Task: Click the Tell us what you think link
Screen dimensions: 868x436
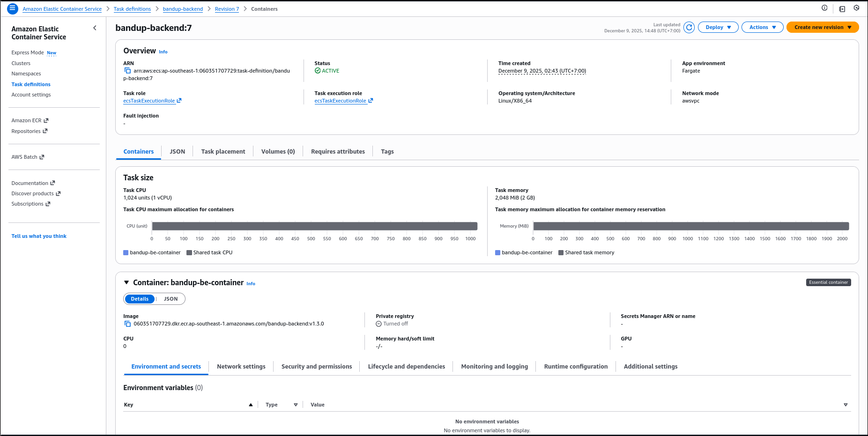Action: [39, 236]
